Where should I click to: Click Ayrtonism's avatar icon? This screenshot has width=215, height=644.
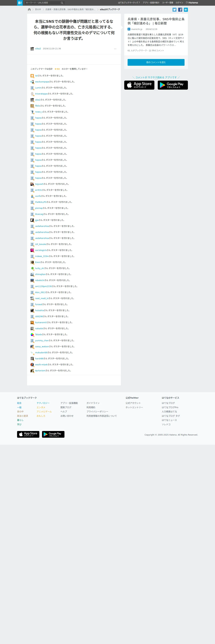32,370
